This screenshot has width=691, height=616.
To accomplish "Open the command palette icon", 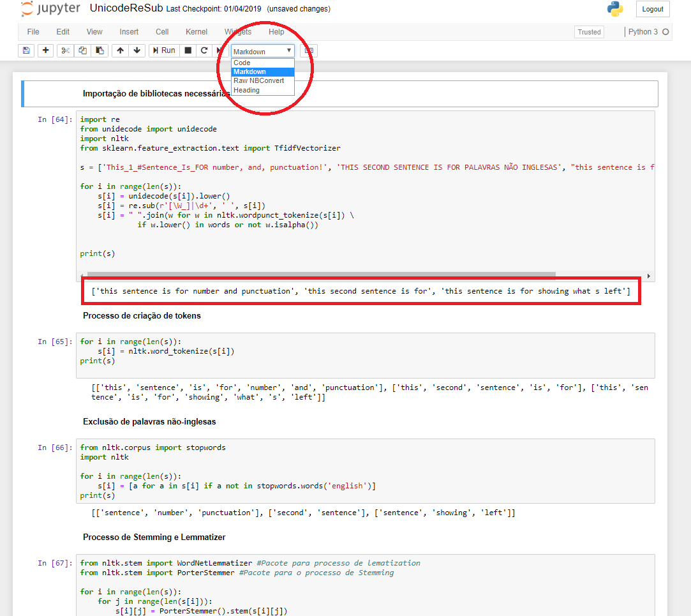I will point(309,50).
